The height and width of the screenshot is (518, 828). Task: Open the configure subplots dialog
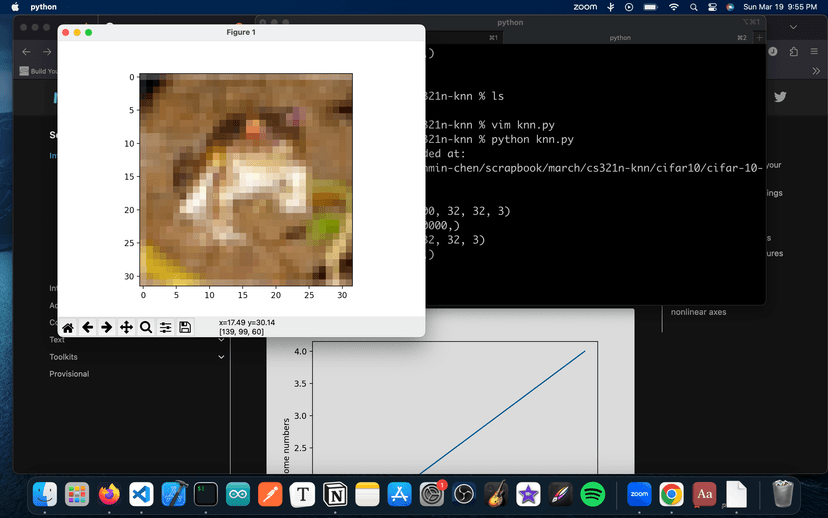[166, 327]
